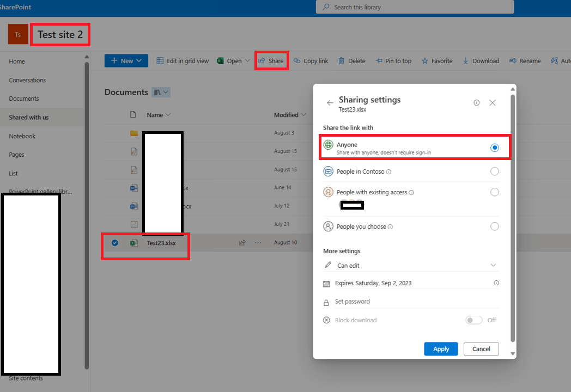Open Notebook in the left nav
The width and height of the screenshot is (571, 392).
(x=22, y=136)
